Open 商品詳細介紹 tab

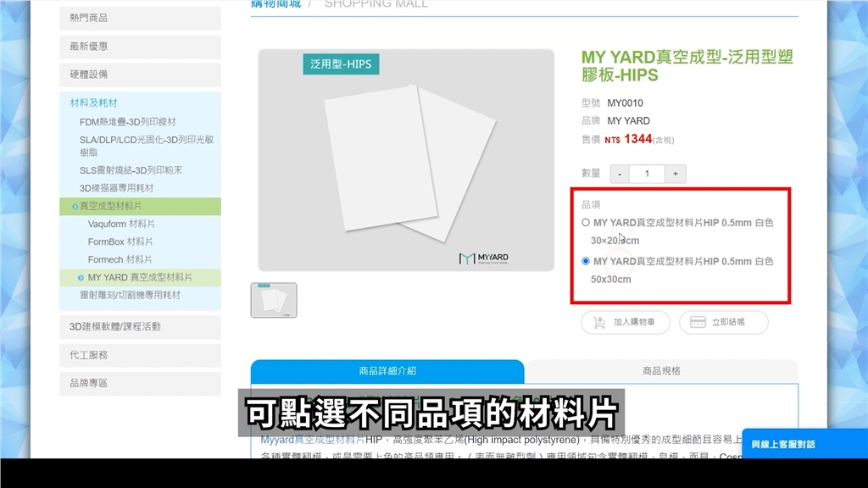(387, 371)
